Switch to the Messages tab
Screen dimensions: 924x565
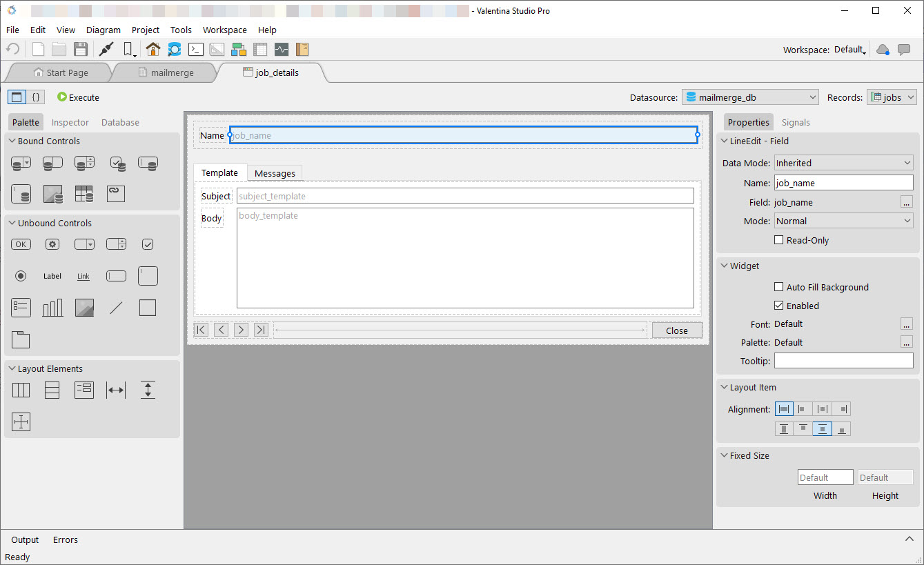click(275, 173)
